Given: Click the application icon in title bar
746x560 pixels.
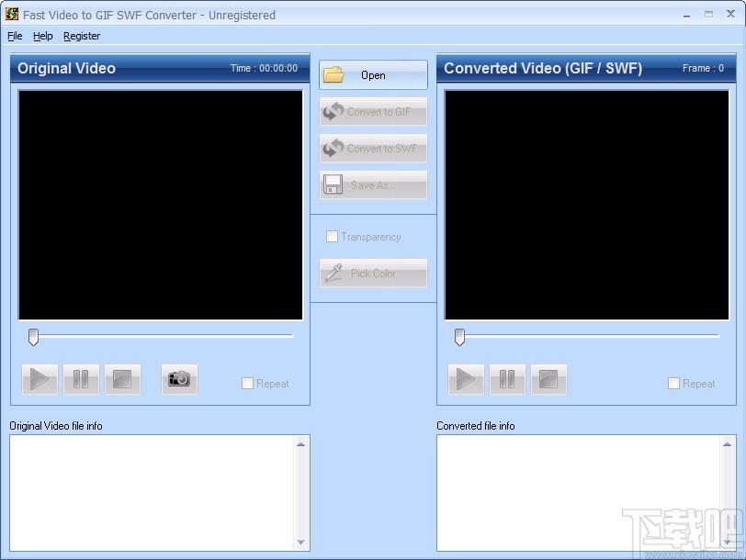Looking at the screenshot, I should click(x=12, y=15).
